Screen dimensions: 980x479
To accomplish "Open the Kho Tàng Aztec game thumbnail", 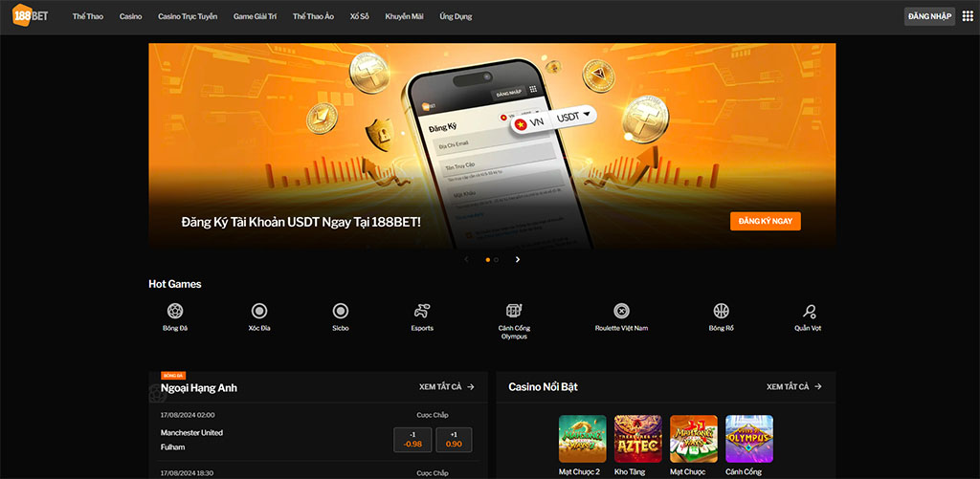I will (x=638, y=439).
